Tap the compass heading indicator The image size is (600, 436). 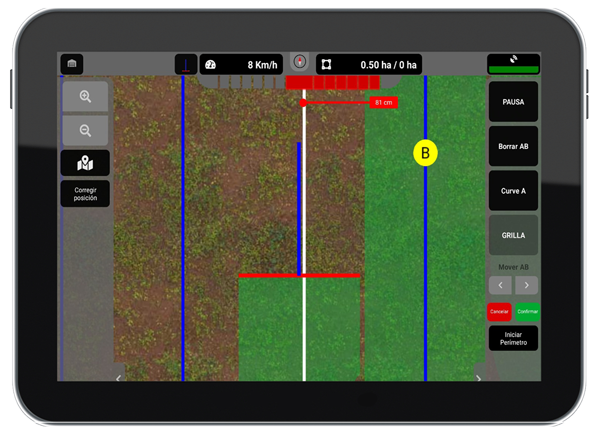point(299,62)
